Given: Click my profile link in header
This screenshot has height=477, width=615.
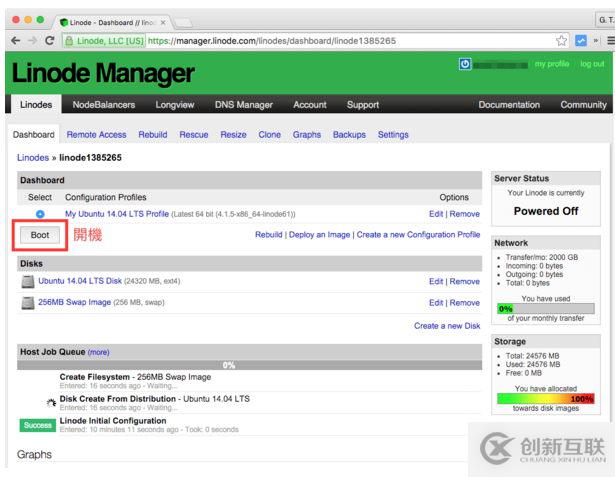Looking at the screenshot, I should [552, 64].
